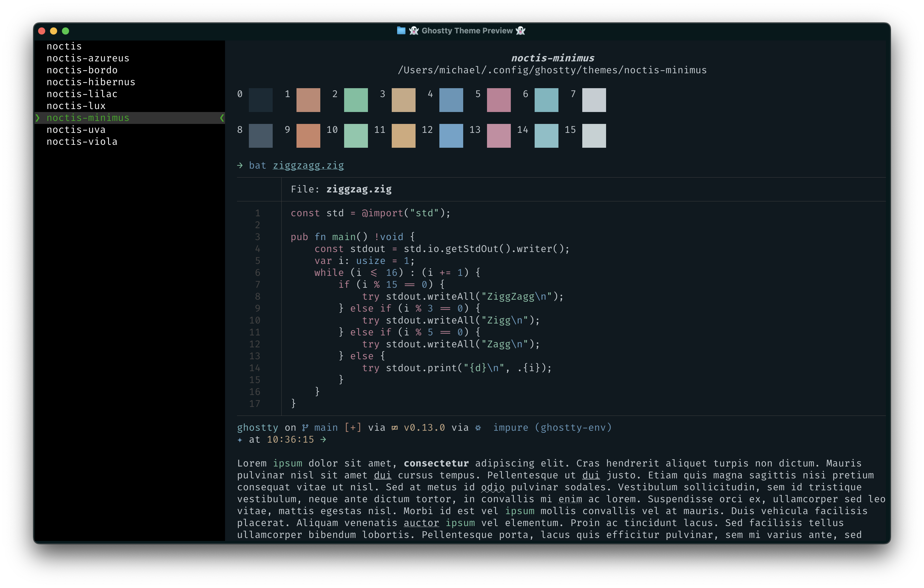The width and height of the screenshot is (924, 588).
Task: Select the noctis-lilac theme
Action: pos(82,94)
